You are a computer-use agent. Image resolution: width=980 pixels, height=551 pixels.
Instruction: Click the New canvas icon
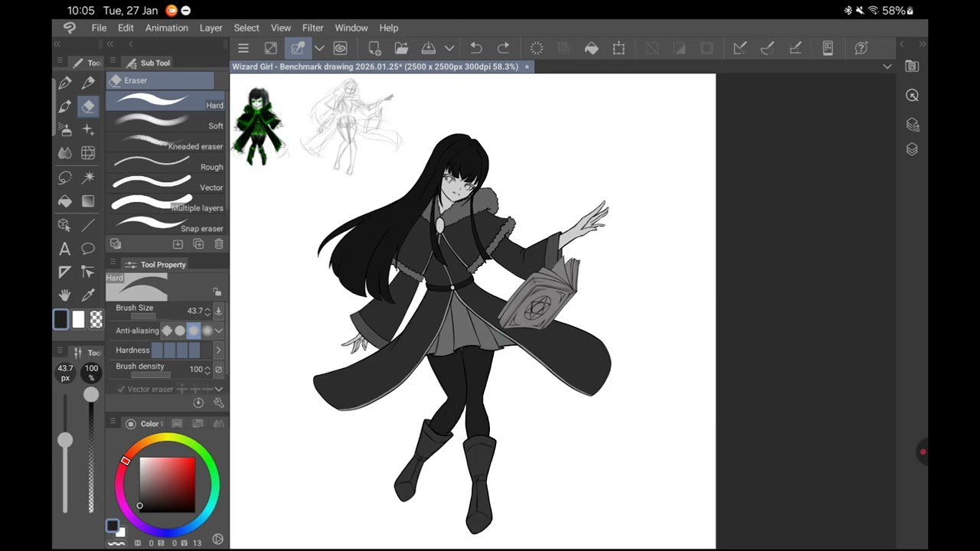coord(374,48)
